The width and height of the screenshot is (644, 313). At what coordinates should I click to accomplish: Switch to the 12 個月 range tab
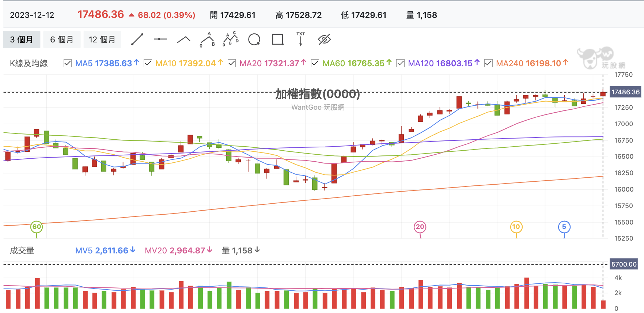102,39
